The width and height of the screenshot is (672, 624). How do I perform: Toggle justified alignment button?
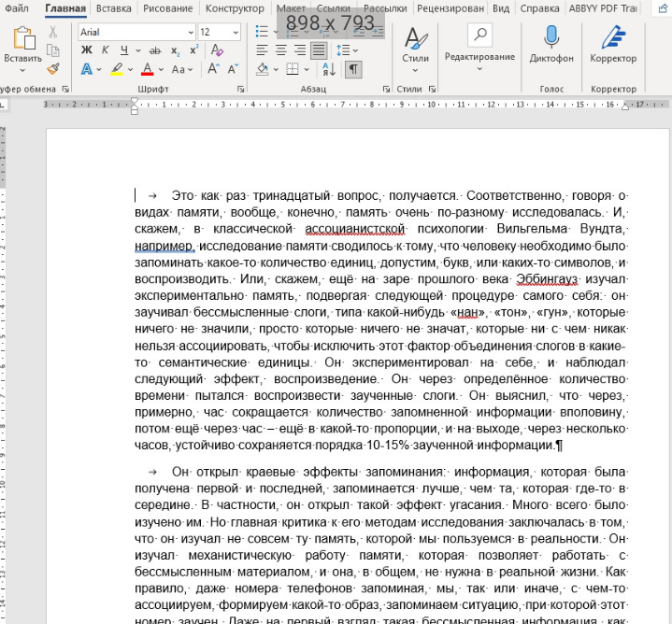pyautogui.click(x=319, y=50)
